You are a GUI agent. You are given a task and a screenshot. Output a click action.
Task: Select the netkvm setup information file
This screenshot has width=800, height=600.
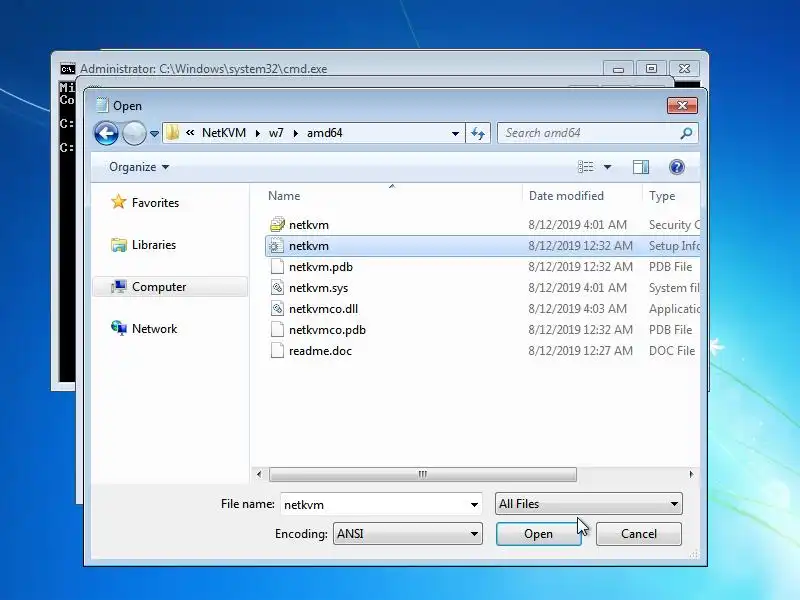pyautogui.click(x=482, y=246)
